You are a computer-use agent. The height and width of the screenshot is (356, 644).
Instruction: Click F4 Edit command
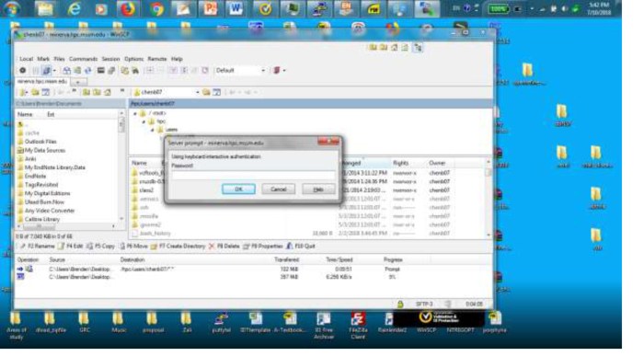pyautogui.click(x=71, y=247)
